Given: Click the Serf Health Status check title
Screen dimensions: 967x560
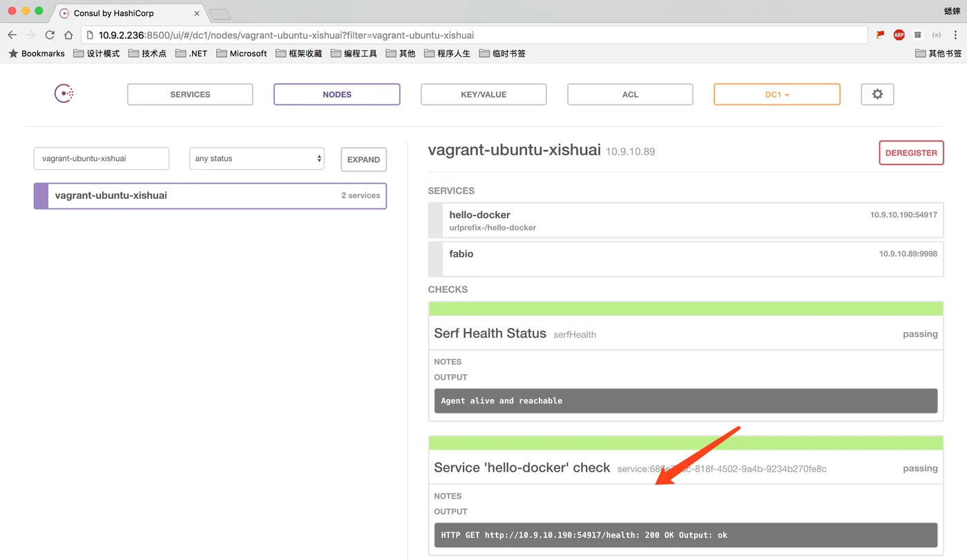Looking at the screenshot, I should click(x=490, y=334).
